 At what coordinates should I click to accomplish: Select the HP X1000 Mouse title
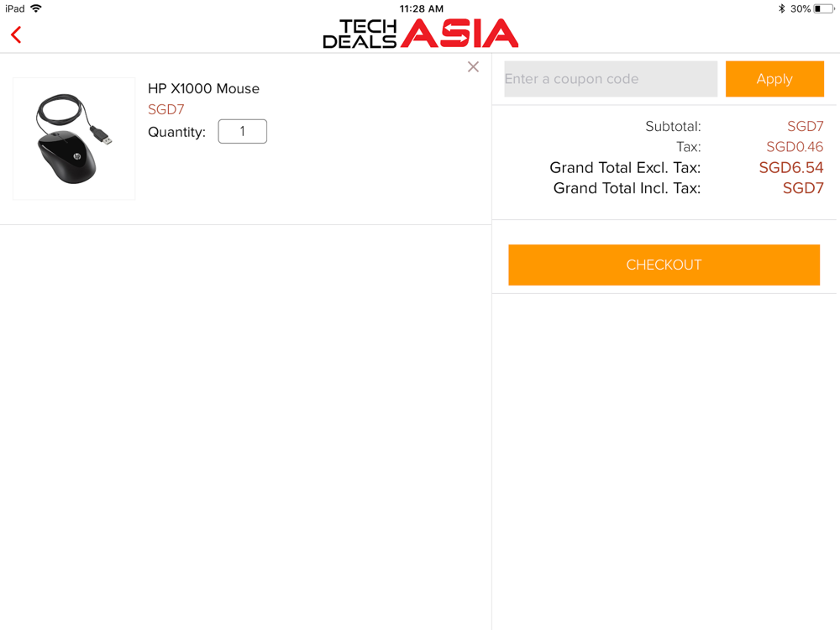point(203,88)
